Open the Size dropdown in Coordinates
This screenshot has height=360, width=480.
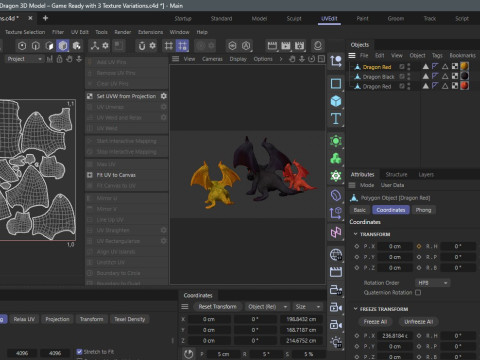(308, 307)
